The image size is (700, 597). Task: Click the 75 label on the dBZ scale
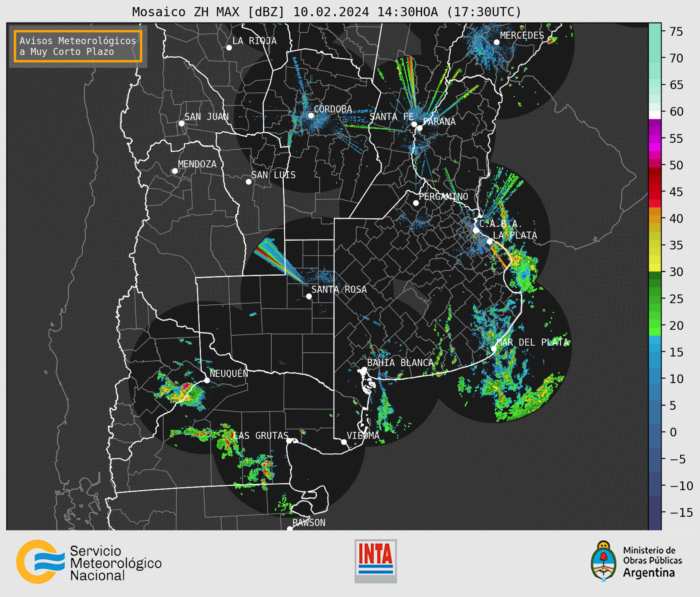click(x=676, y=32)
